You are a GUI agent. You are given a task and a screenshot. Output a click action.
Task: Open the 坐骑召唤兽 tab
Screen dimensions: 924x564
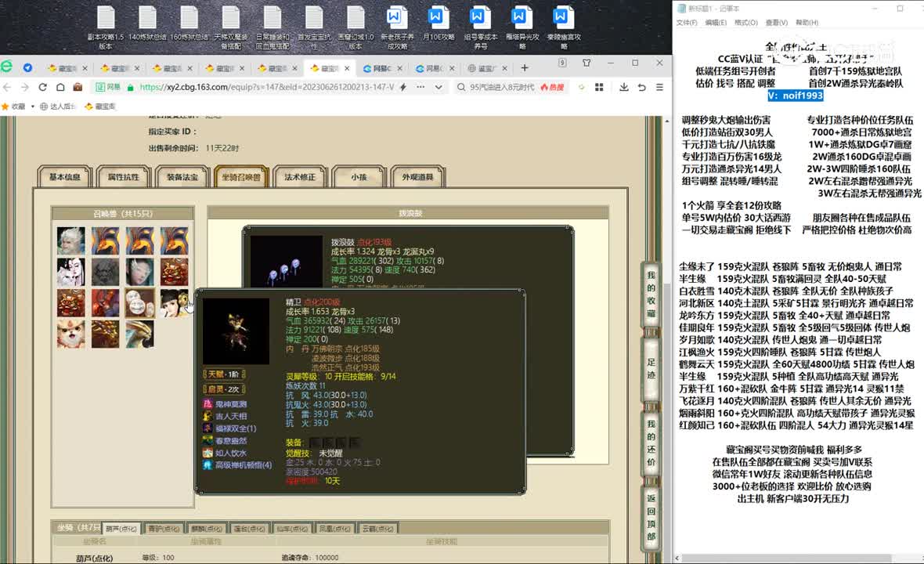(x=241, y=177)
